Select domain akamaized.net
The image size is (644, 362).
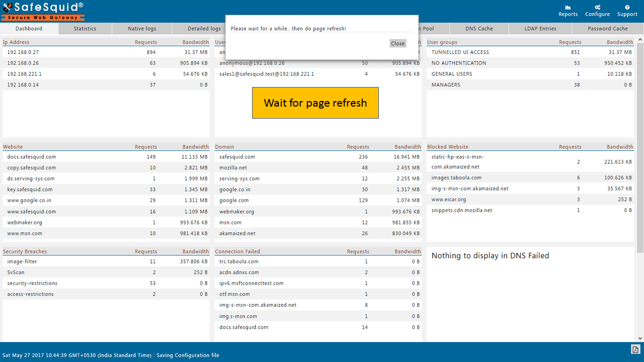click(318, 233)
